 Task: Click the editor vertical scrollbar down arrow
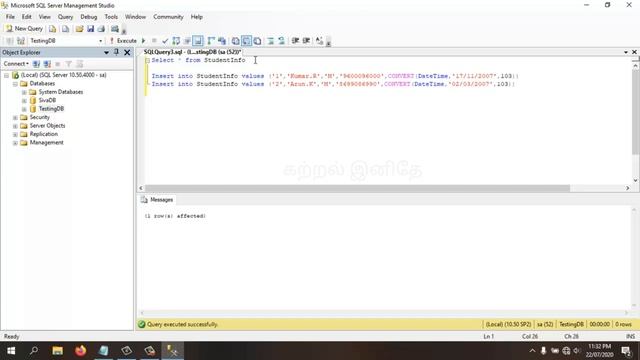coord(635,180)
